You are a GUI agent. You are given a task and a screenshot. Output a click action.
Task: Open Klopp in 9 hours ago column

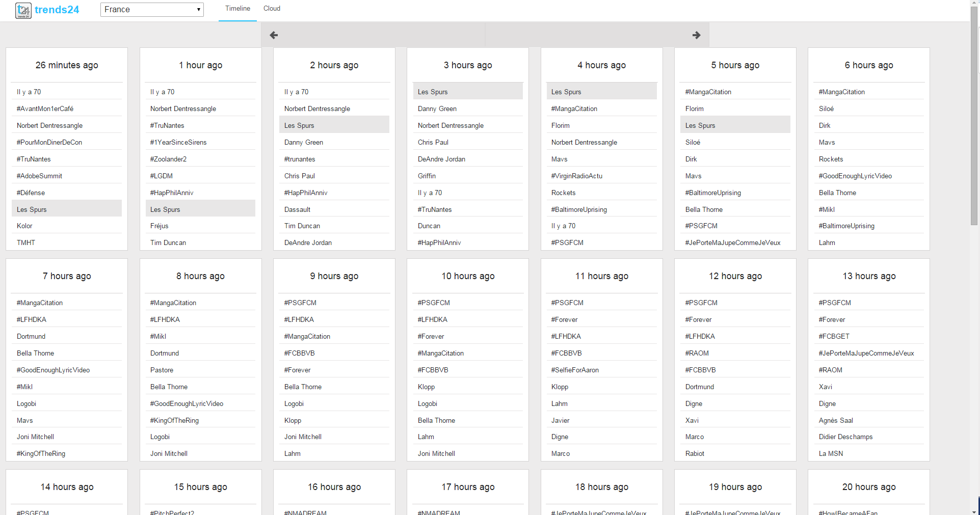(293, 420)
